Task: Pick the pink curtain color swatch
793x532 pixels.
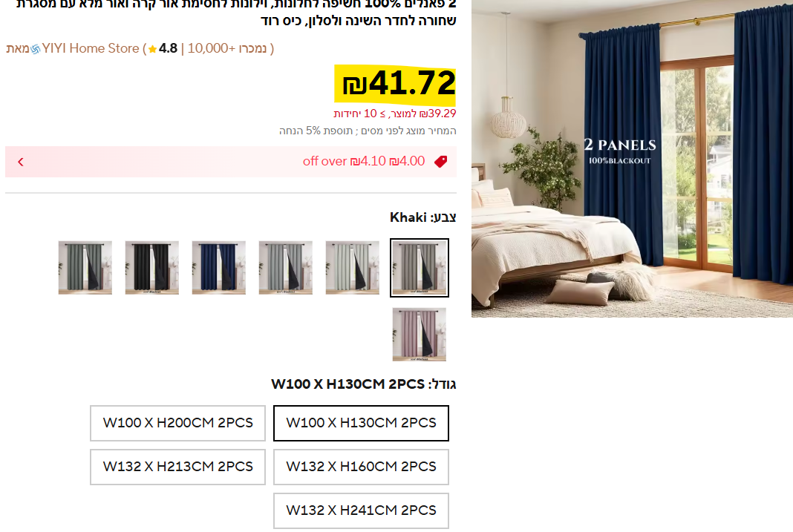Action: click(420, 335)
